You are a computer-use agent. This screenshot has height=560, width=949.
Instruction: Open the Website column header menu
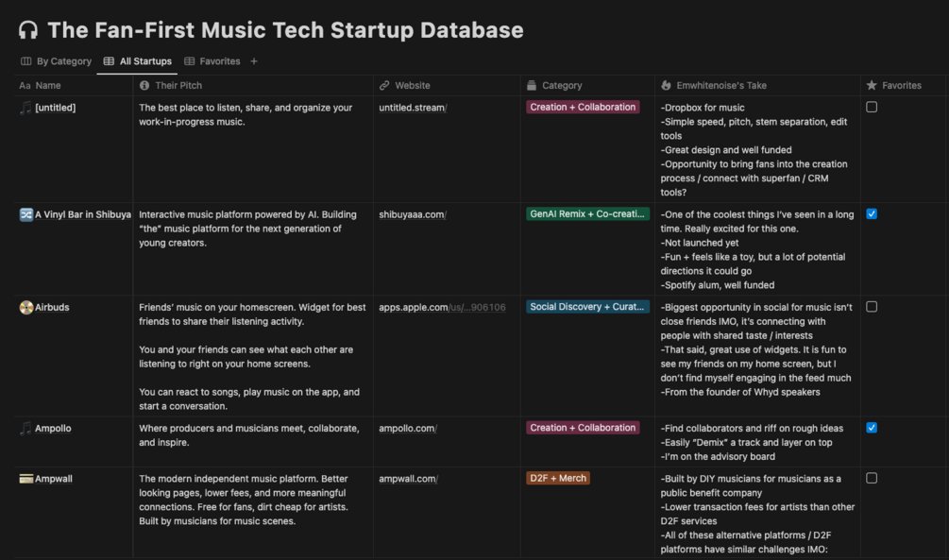[413, 85]
